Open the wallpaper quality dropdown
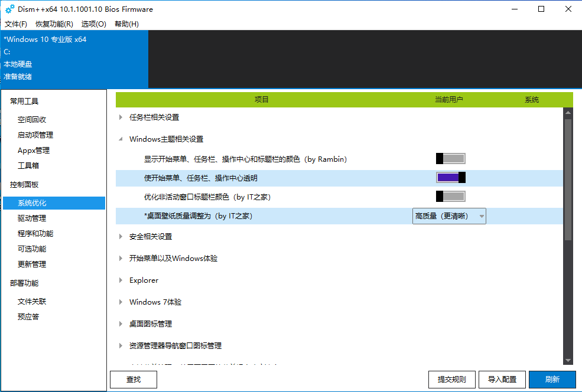Viewport: 582px width, 392px height. [x=449, y=216]
